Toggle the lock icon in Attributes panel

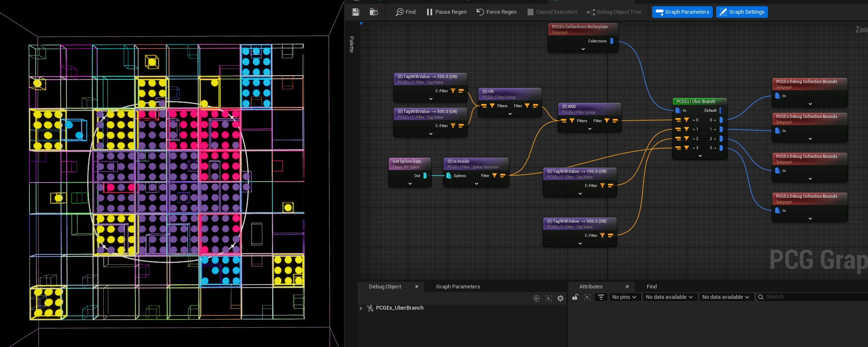click(x=575, y=297)
